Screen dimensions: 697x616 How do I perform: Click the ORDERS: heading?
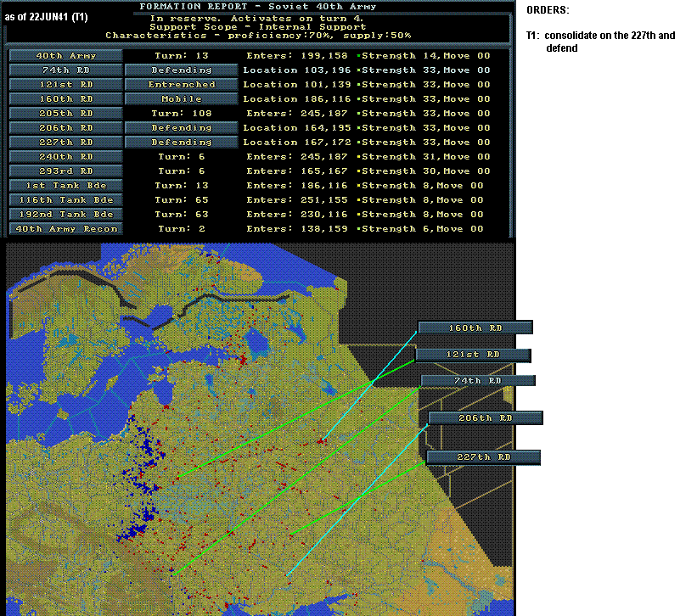(548, 10)
